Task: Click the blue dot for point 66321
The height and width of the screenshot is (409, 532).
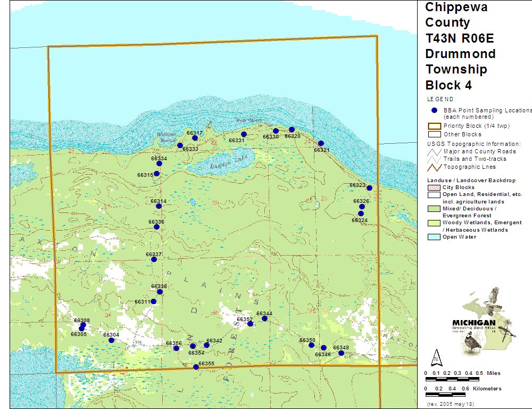Action: pyautogui.click(x=321, y=143)
